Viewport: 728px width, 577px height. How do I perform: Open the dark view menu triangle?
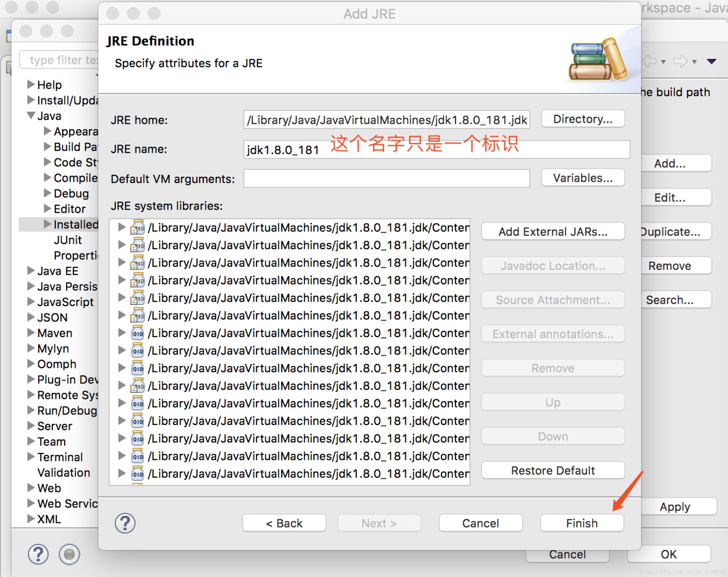pyautogui.click(x=711, y=61)
